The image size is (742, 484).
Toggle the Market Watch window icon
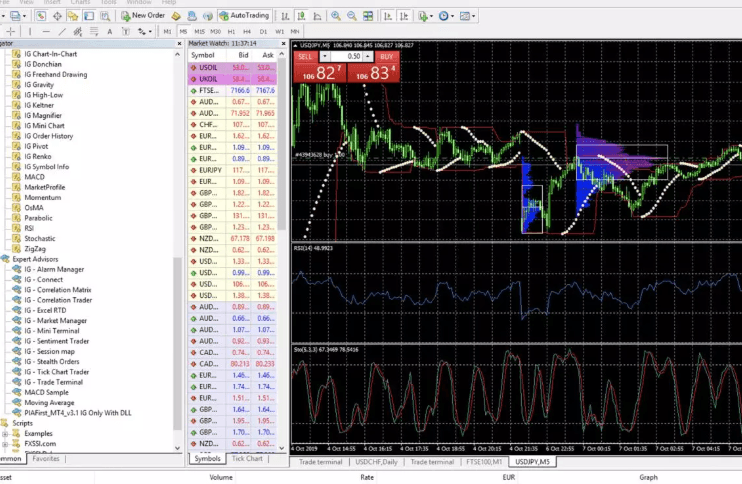41,16
